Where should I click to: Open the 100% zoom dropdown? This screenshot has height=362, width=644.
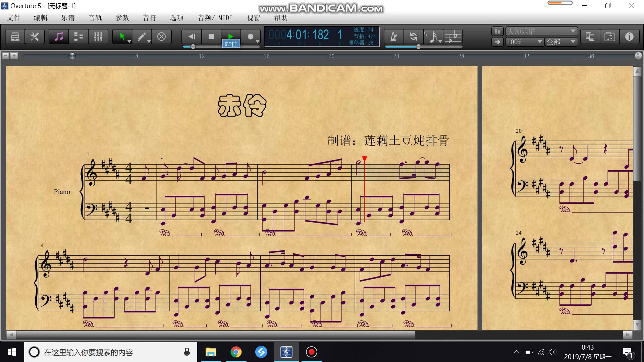tap(525, 42)
